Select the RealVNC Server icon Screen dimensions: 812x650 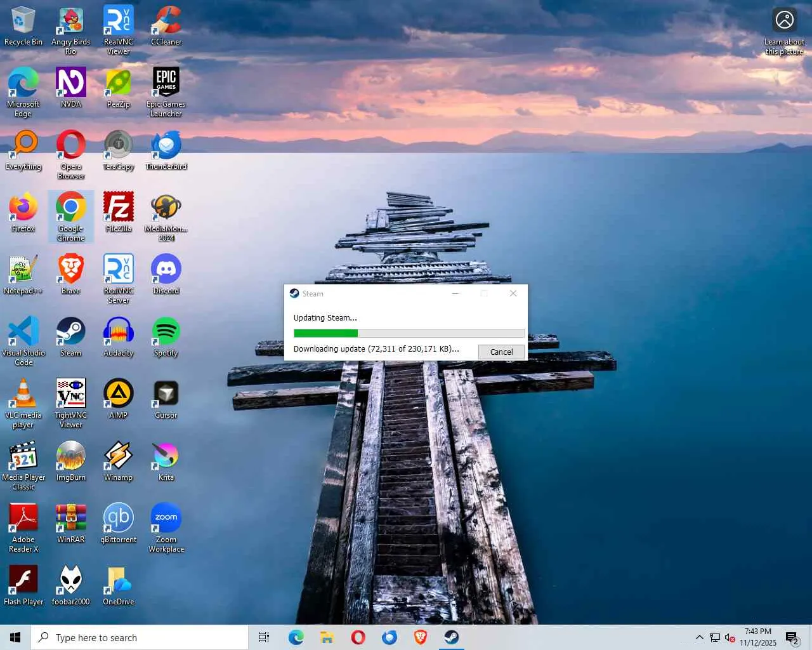click(x=119, y=279)
